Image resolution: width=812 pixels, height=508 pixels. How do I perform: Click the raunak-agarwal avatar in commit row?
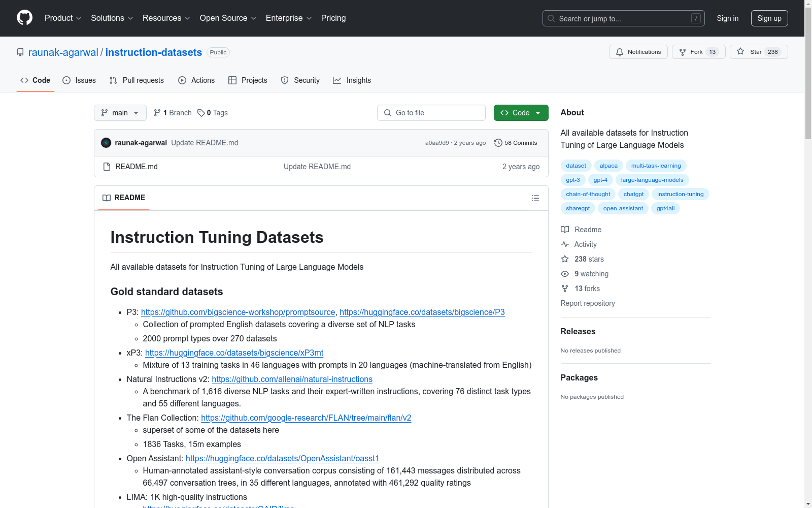coord(106,143)
